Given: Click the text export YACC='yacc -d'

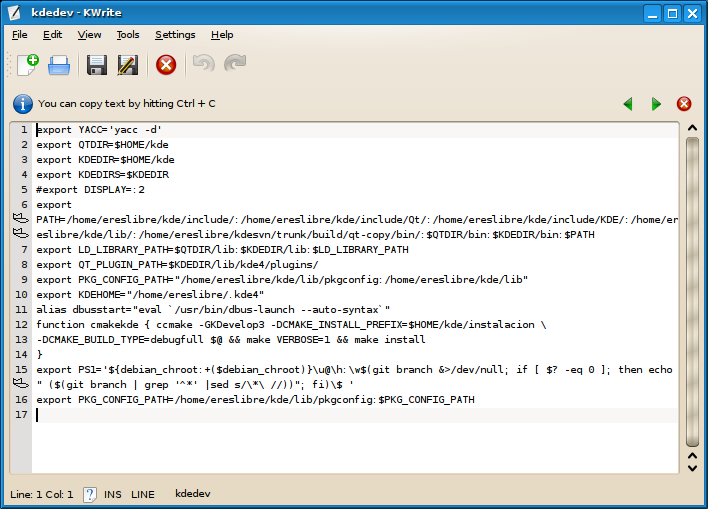Looking at the screenshot, I should [99, 130].
